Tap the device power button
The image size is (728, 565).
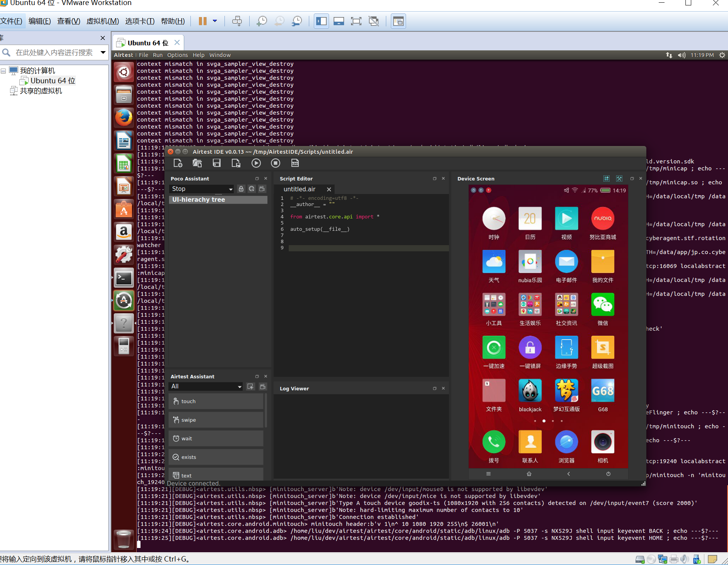(x=608, y=474)
